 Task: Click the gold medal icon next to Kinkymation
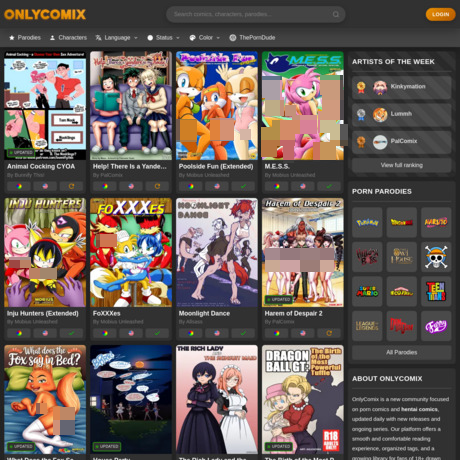coord(361,87)
